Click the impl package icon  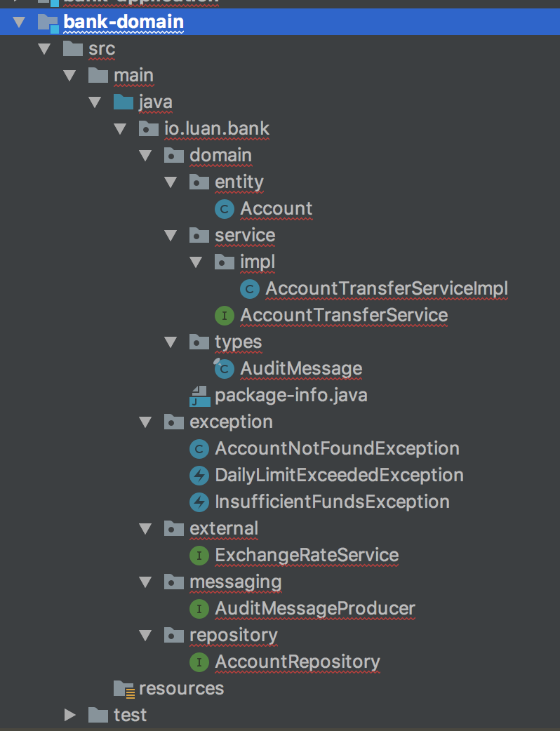click(x=224, y=262)
